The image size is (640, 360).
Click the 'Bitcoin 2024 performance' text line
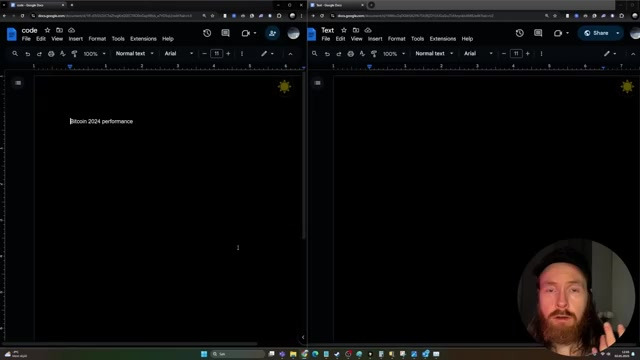(x=102, y=121)
